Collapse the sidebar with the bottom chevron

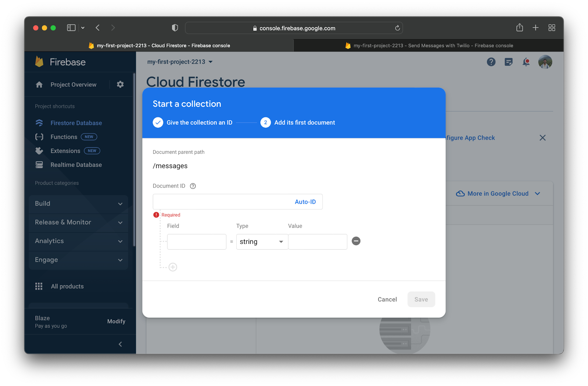pyautogui.click(x=120, y=344)
